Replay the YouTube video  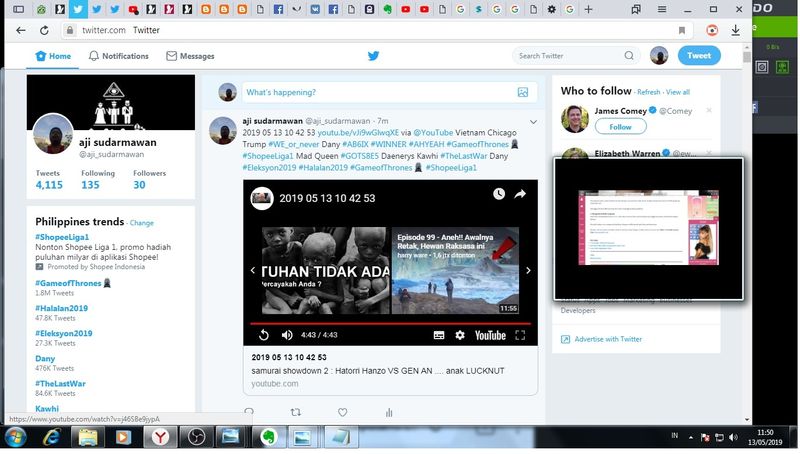coord(264,335)
